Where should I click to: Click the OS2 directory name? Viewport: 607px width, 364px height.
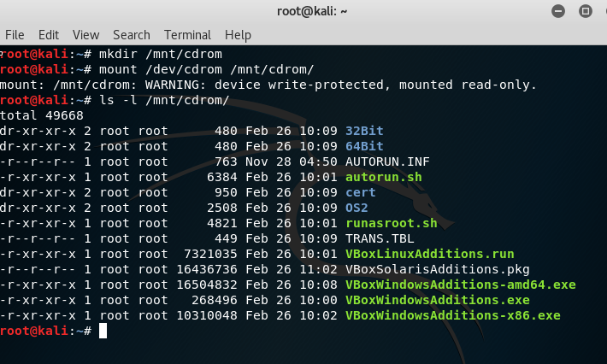357,208
